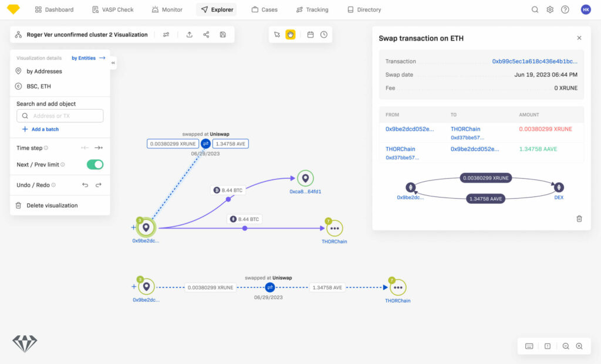This screenshot has height=364, width=601.
Task: Show Undo / Redo info icon
Action: 53,185
